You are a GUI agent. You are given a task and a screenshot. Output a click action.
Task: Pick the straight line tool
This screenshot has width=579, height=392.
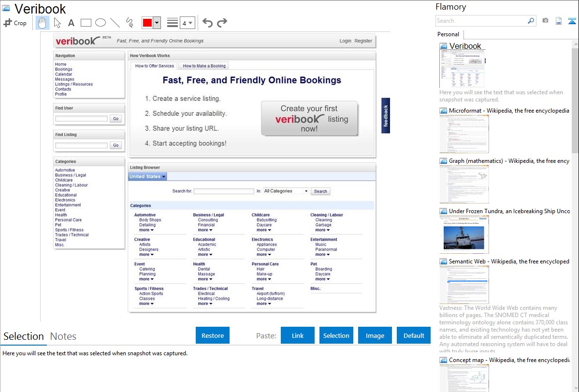pos(115,23)
